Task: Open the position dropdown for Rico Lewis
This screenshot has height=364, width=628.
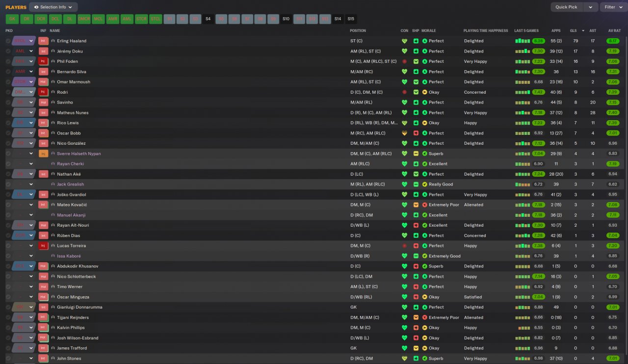Action: click(31, 123)
